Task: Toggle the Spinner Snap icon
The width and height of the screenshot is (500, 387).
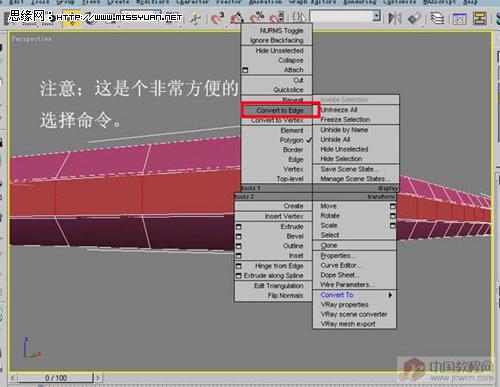Action: pos(277,18)
